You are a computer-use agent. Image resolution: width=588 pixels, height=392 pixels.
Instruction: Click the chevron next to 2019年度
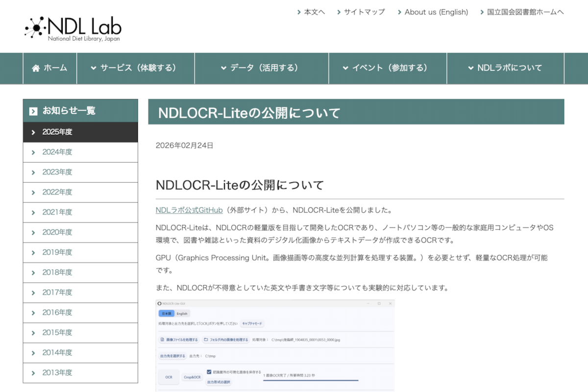click(33, 253)
